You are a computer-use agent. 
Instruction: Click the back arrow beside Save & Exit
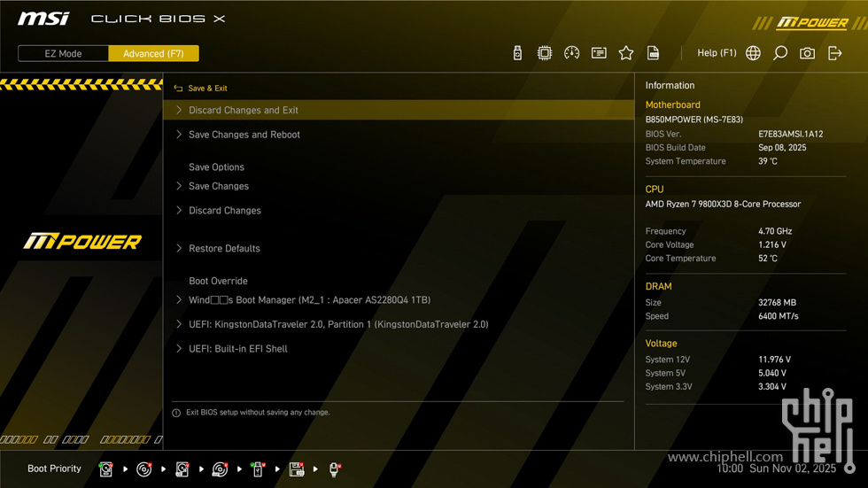pos(178,88)
